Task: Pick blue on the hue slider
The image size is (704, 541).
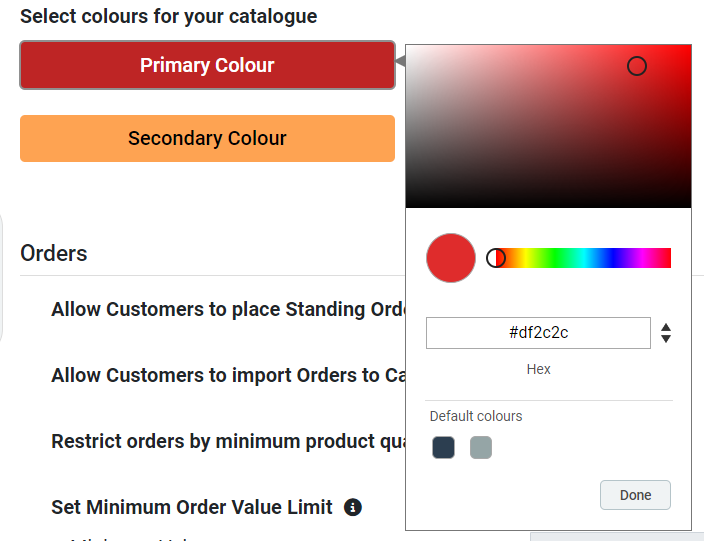Action: (x=612, y=258)
